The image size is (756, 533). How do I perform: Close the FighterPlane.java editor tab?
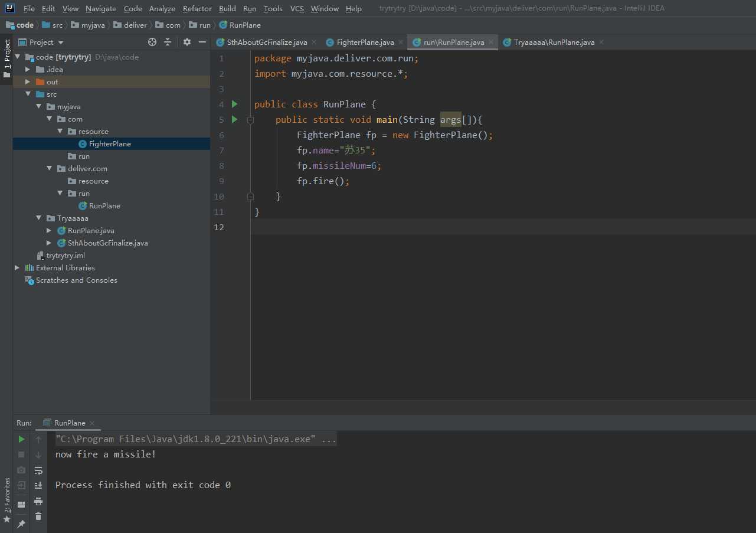coord(401,42)
